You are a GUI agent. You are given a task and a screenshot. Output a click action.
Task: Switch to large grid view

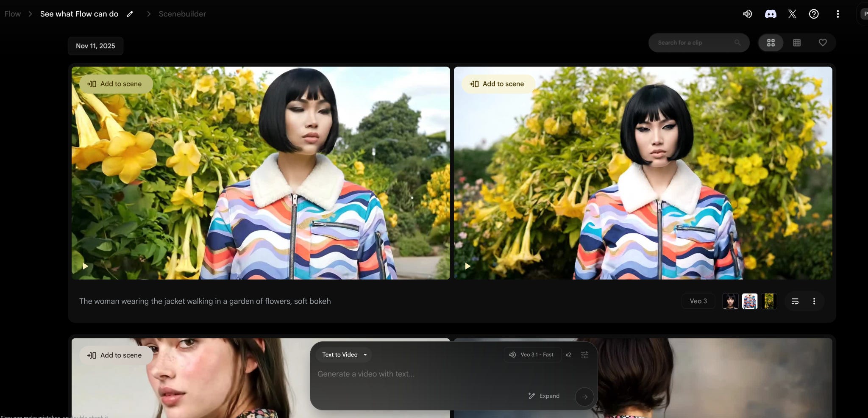pos(771,43)
